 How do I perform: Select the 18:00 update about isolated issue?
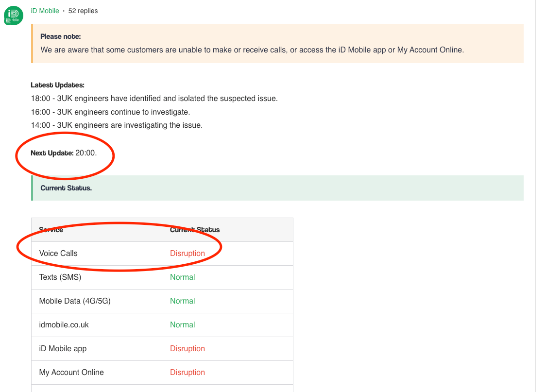(154, 99)
